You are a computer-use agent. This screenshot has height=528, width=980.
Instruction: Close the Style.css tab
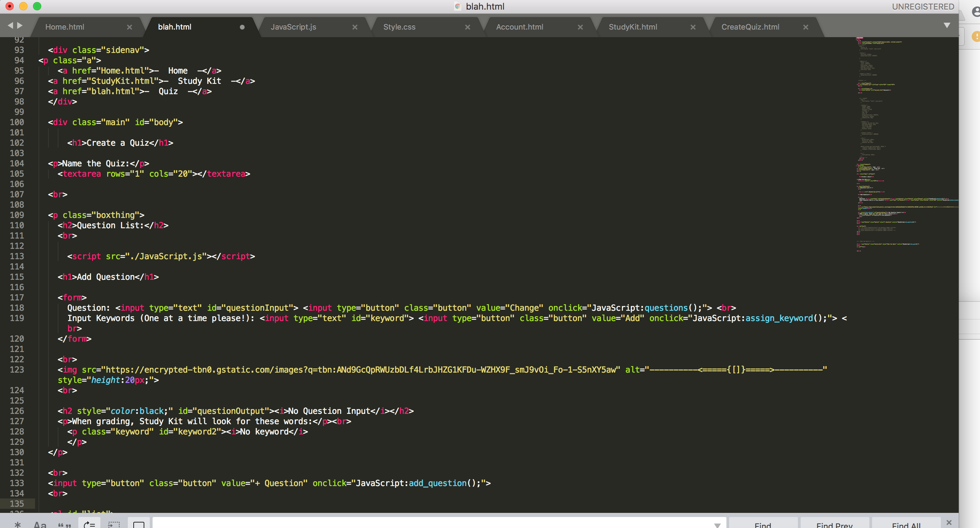point(468,27)
